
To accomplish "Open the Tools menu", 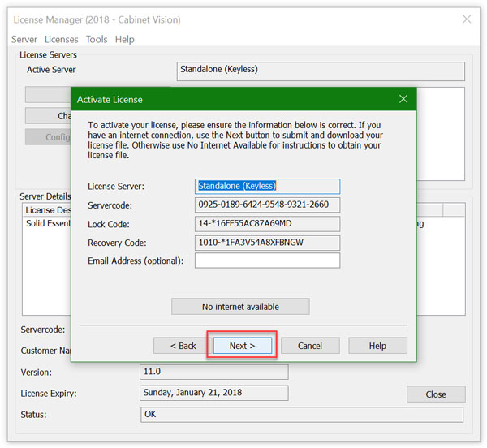I will tap(97, 40).
